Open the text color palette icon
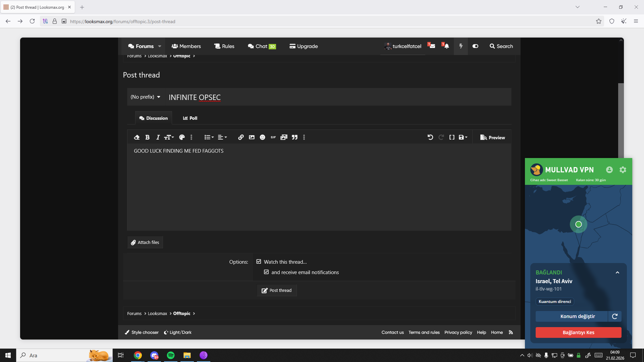The image size is (644, 362). coord(182,137)
